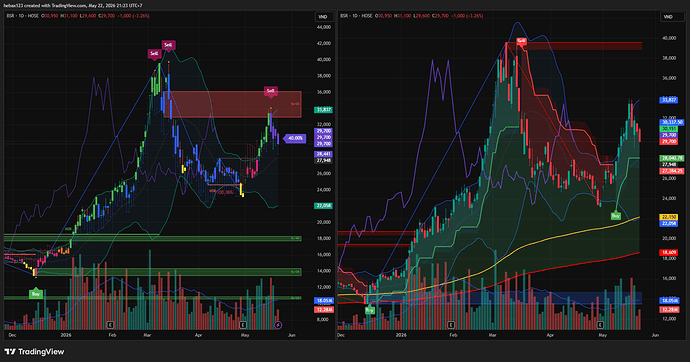
Task: Click the 12.28M volume label on right chart
Action: 668,310
